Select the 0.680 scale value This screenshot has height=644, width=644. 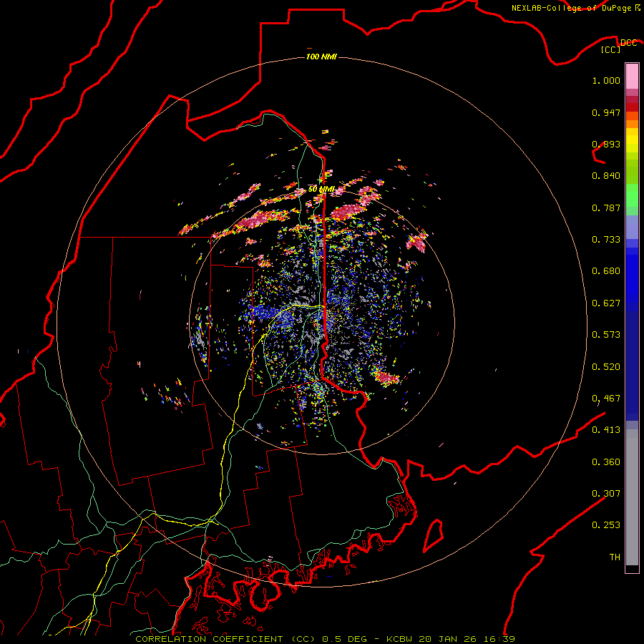coord(606,271)
